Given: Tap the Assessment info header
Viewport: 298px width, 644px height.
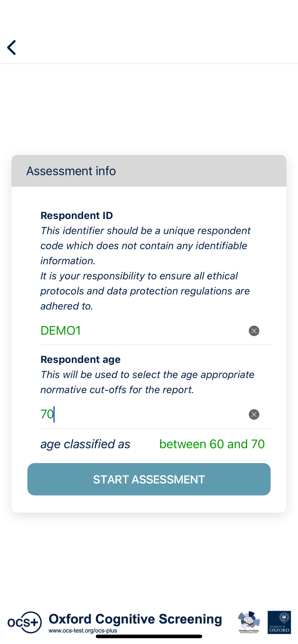Looking at the screenshot, I should click(x=71, y=171).
